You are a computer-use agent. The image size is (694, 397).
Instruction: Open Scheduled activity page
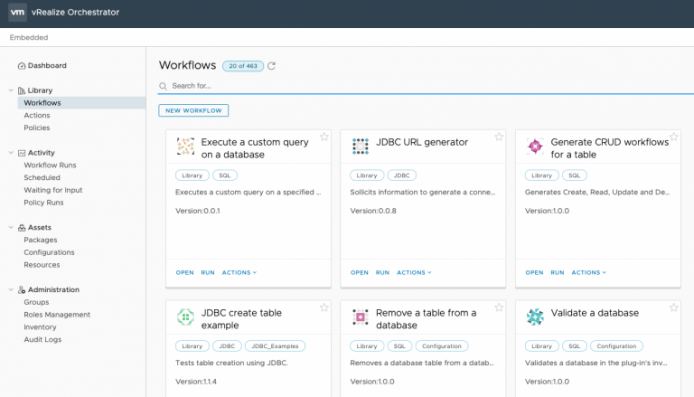click(42, 177)
